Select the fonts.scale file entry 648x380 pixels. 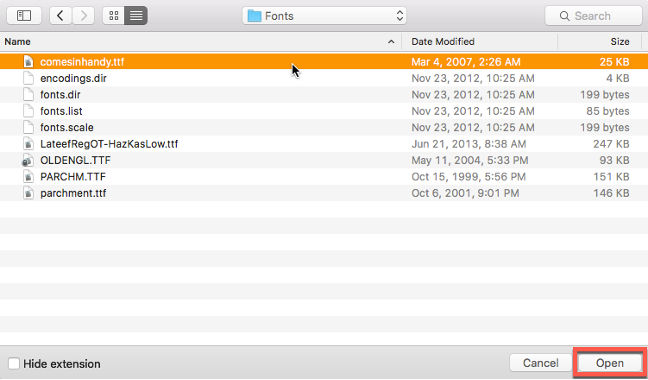pos(324,127)
